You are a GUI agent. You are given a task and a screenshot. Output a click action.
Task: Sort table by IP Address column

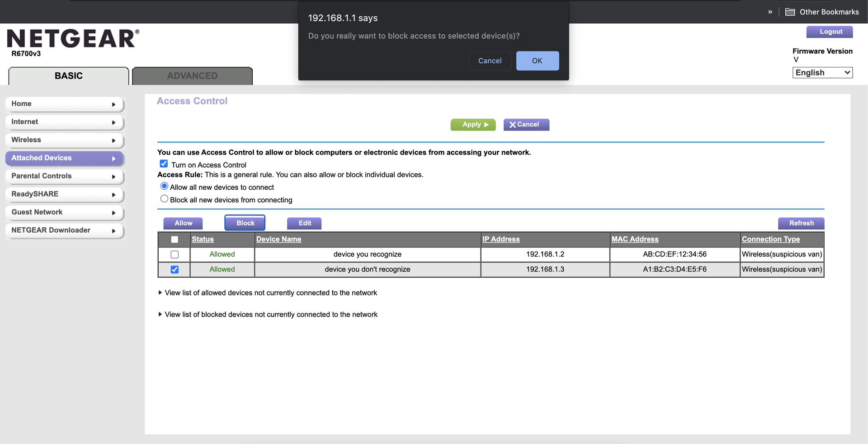click(501, 239)
